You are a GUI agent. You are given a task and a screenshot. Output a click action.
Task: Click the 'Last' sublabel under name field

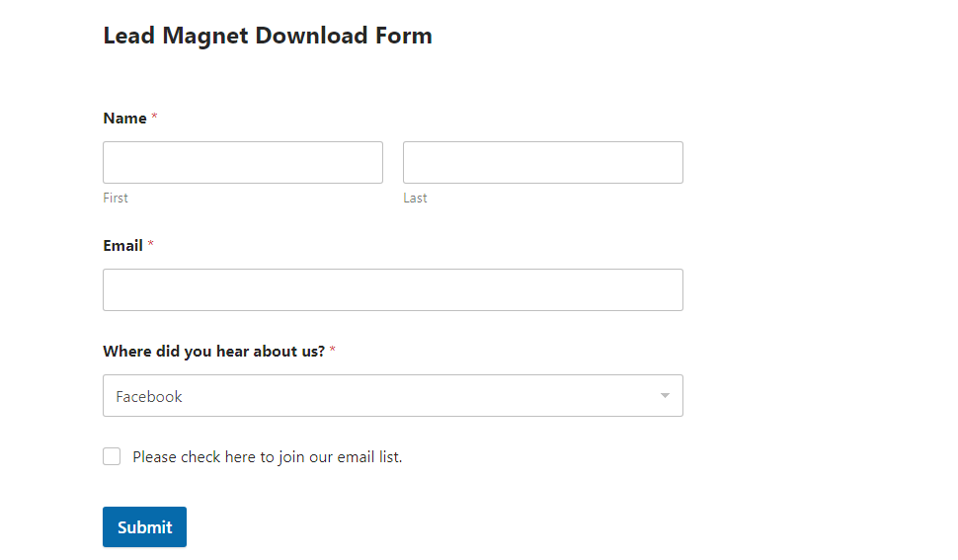[x=415, y=198]
